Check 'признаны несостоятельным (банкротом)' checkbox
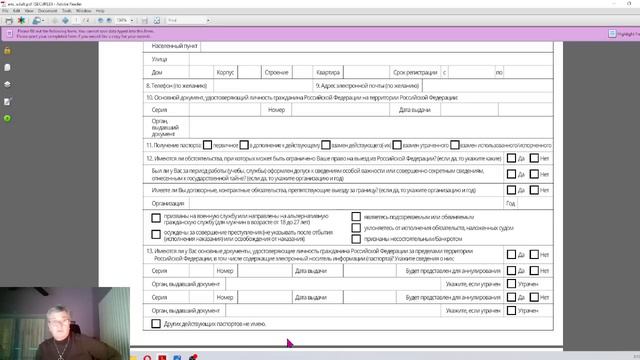The image size is (640, 360). tap(356, 238)
